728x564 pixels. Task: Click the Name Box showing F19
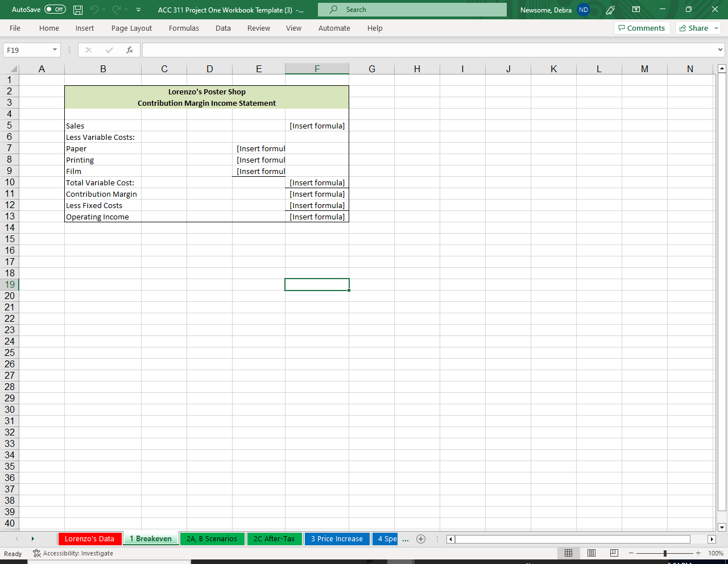click(x=27, y=50)
